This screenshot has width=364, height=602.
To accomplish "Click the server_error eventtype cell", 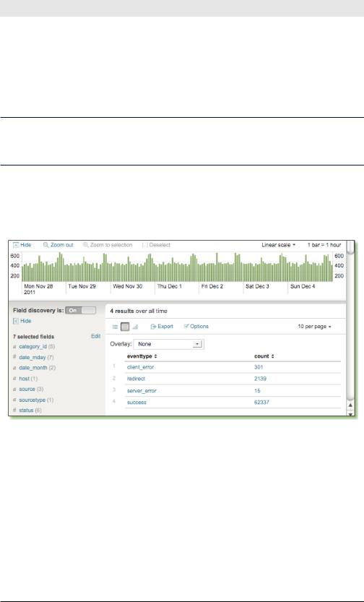I will 142,391.
